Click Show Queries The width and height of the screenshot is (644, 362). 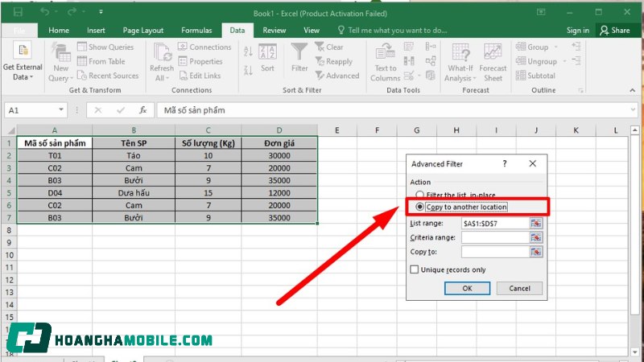[x=105, y=47]
